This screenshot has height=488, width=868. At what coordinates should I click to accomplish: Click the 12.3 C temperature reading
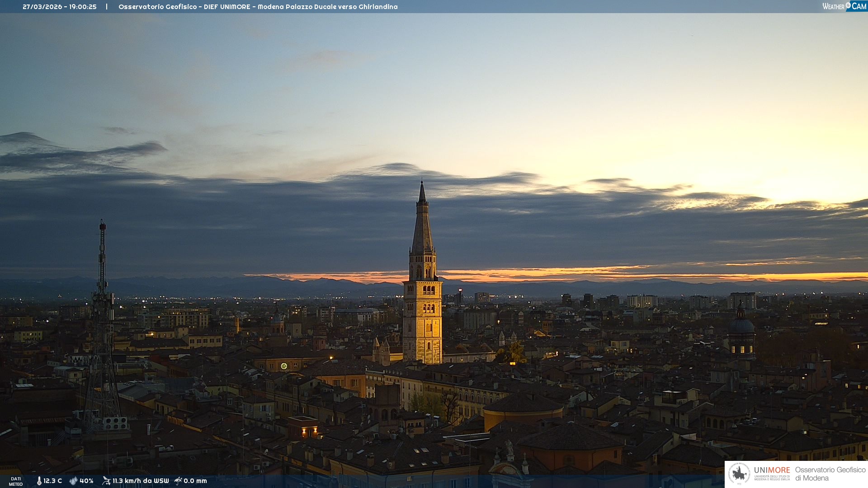pos(52,481)
